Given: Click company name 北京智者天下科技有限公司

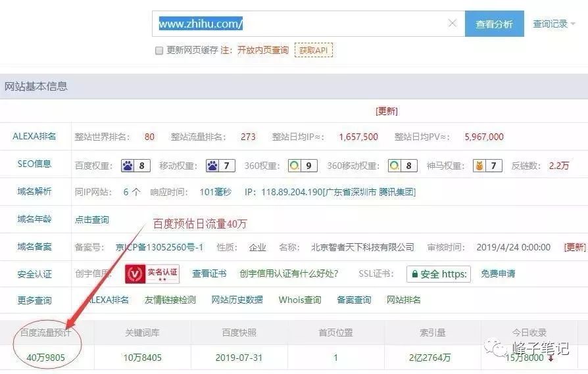Looking at the screenshot, I should (362, 247).
